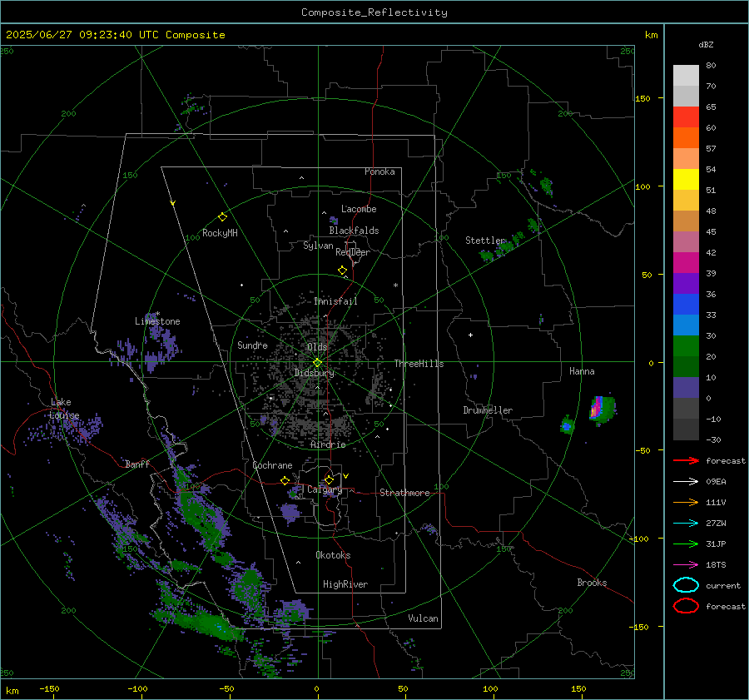Click the Hanna city label
749x700 pixels.
582,371
